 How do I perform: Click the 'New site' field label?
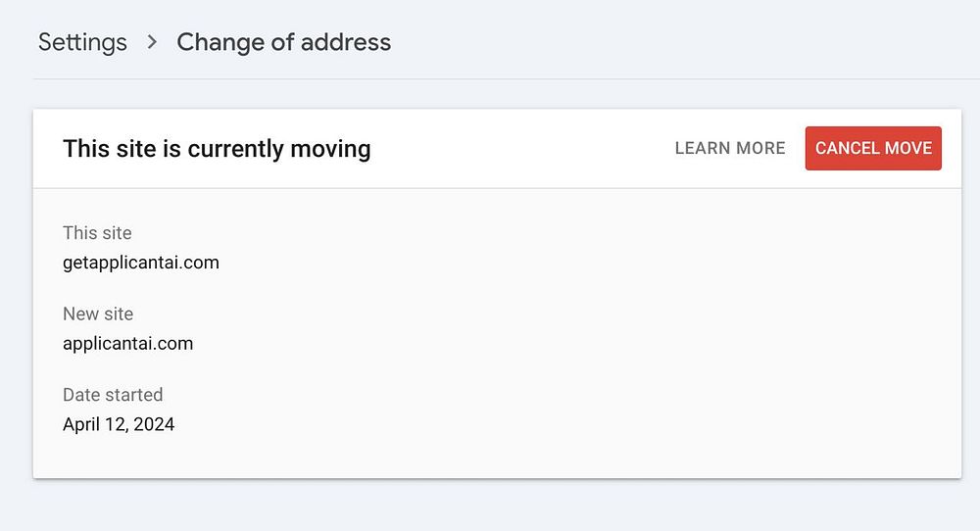click(98, 314)
